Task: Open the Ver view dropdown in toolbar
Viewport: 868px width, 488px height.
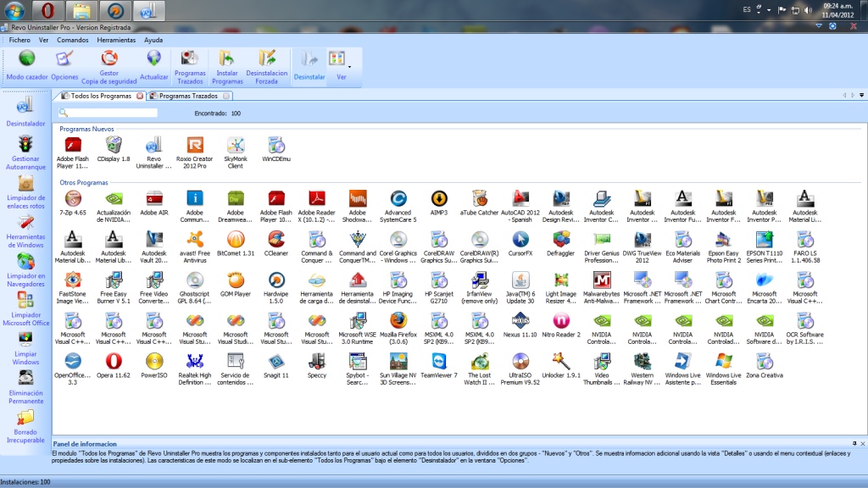Action: (341, 65)
